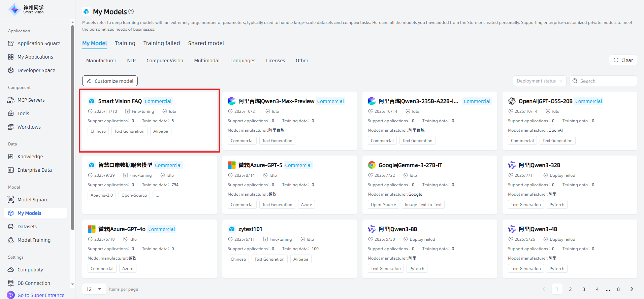The height and width of the screenshot is (299, 644).
Task: Open the Smart Vision logo in header
Action: pyautogui.click(x=26, y=9)
